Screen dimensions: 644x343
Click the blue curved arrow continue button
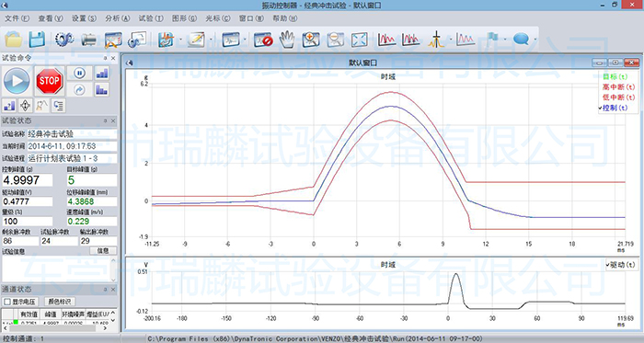80,89
